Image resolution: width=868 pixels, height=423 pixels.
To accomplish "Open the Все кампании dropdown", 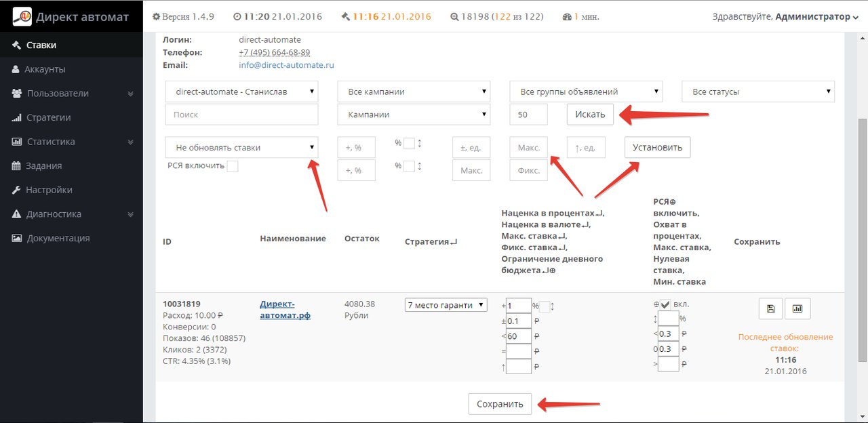I will (x=414, y=92).
